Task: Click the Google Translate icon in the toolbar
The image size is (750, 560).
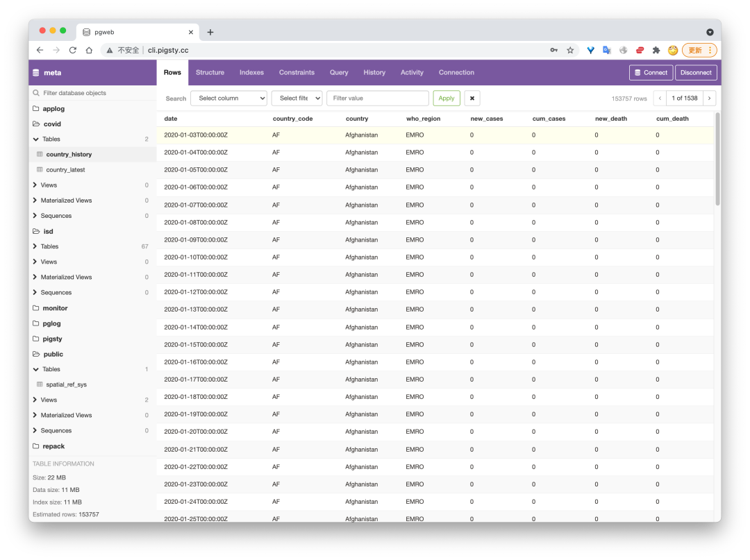Action: coord(606,50)
